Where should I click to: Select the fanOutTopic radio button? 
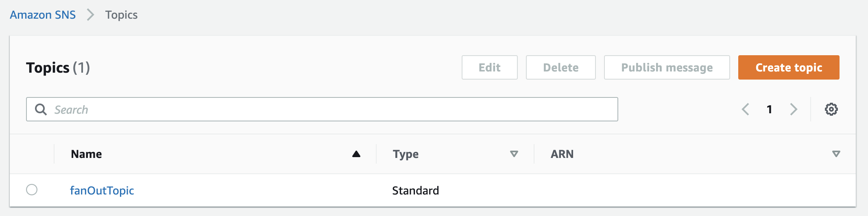[32, 190]
